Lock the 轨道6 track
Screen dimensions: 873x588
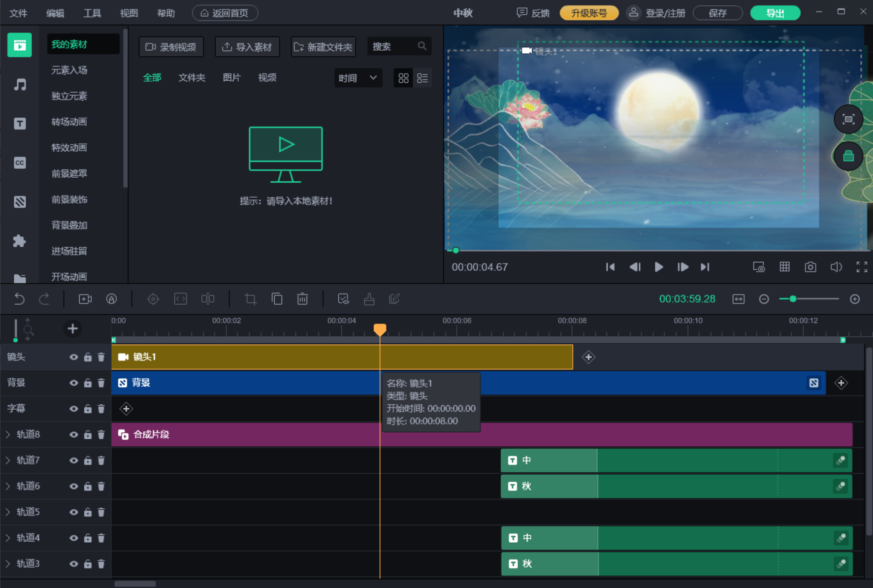(x=88, y=486)
